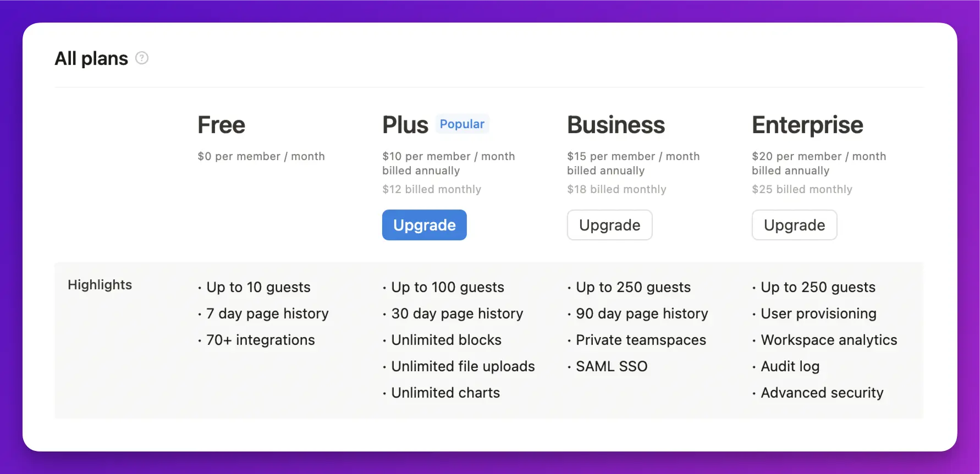Click the Audit log feature

pos(790,366)
